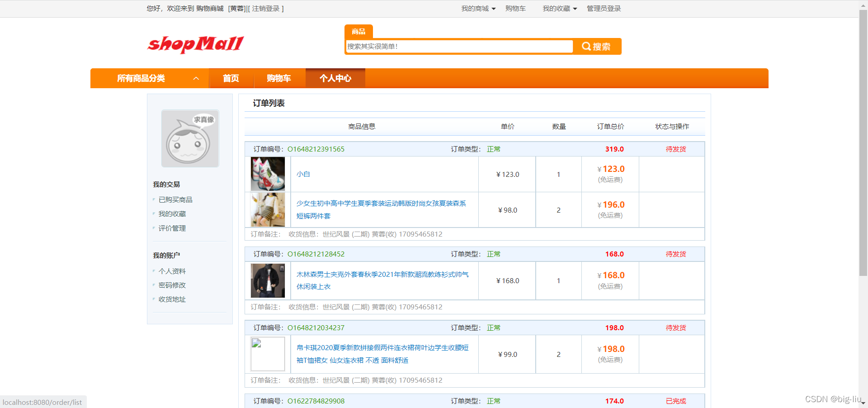Viewport: 868px width, 408px height.
Task: Open the 少女生初中高中学生夏季套装 product link
Action: [381, 210]
